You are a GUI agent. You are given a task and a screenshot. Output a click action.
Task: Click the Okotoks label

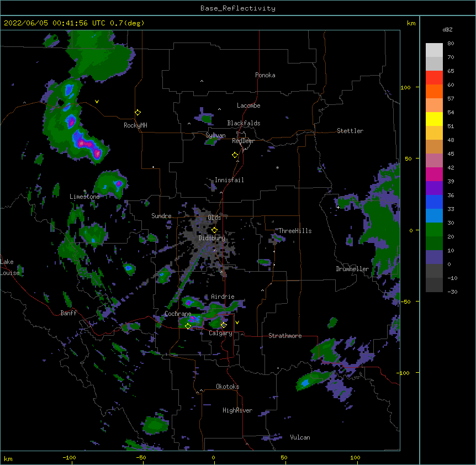pos(228,387)
